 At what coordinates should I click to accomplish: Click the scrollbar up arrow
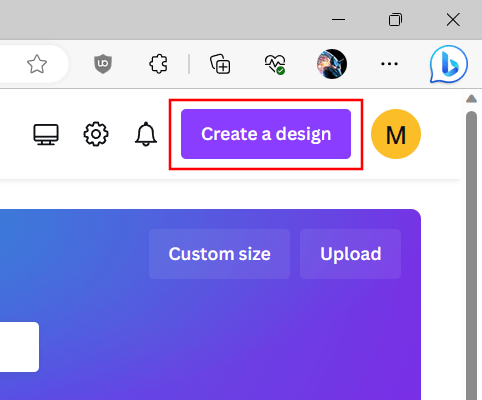471,99
